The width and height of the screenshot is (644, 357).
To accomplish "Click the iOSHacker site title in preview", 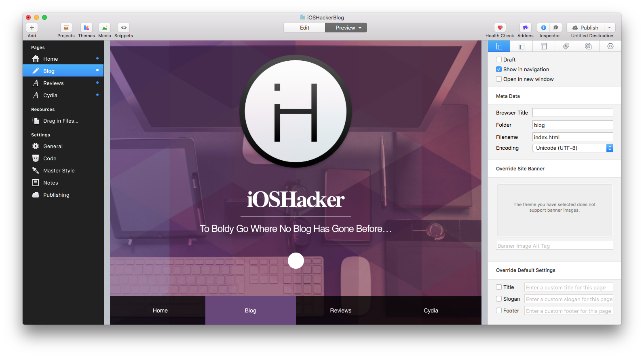I will [x=296, y=200].
